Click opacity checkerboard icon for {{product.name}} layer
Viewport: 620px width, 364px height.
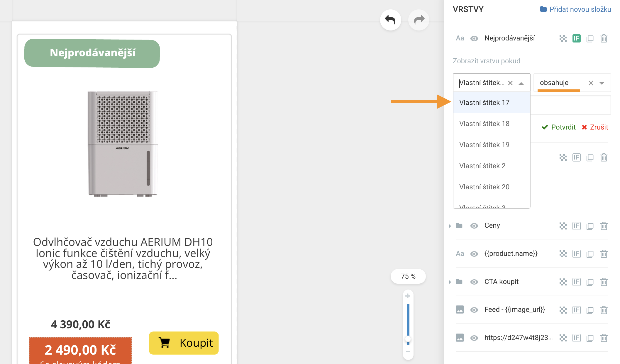563,254
